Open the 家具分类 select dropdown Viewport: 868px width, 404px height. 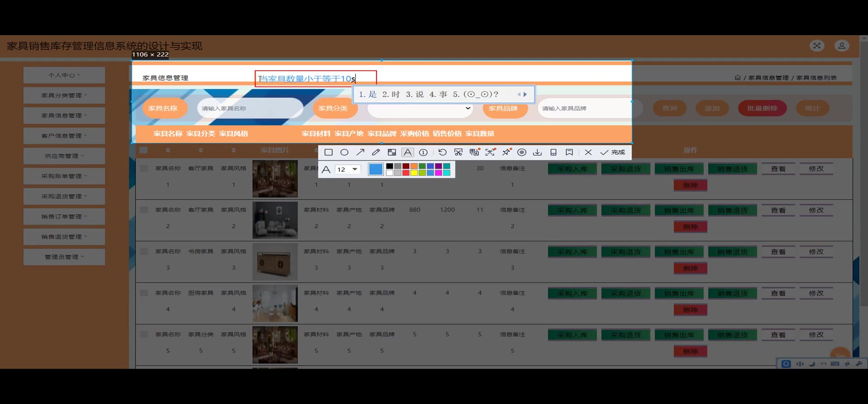click(420, 108)
